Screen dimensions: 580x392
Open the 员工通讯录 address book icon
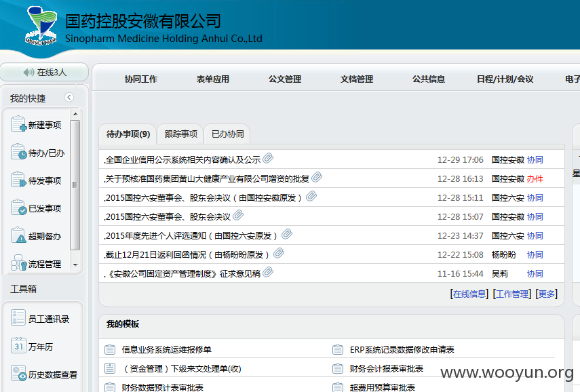18,317
